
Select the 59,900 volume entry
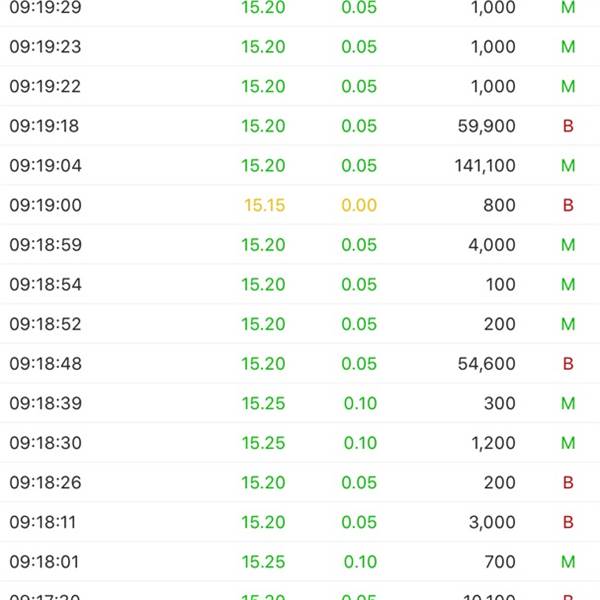click(x=486, y=126)
